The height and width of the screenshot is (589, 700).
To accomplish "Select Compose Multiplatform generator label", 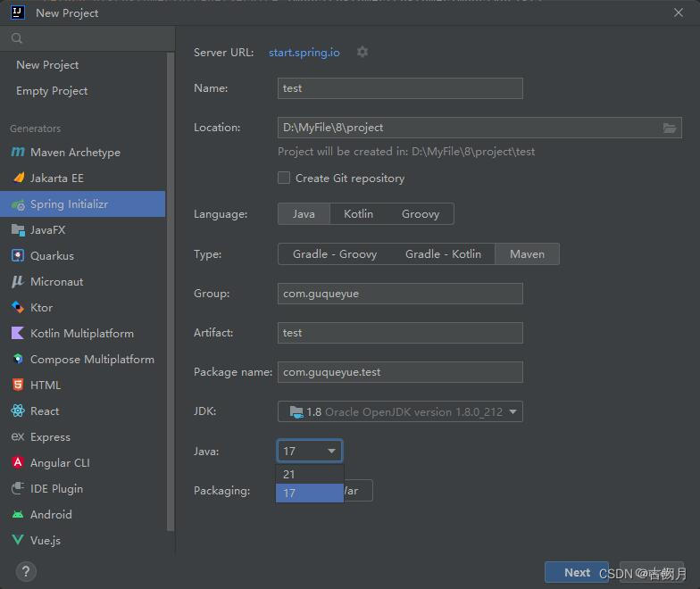I will tap(93, 359).
